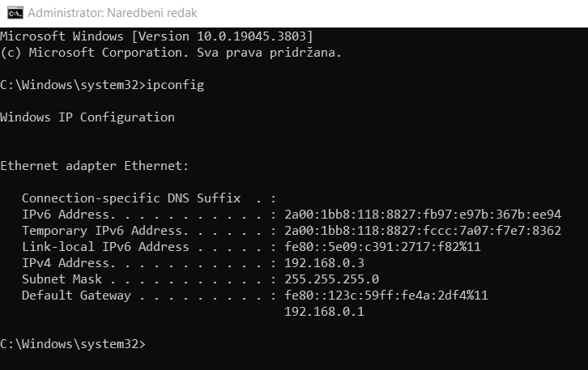Click the Windows version text line

tap(156, 36)
